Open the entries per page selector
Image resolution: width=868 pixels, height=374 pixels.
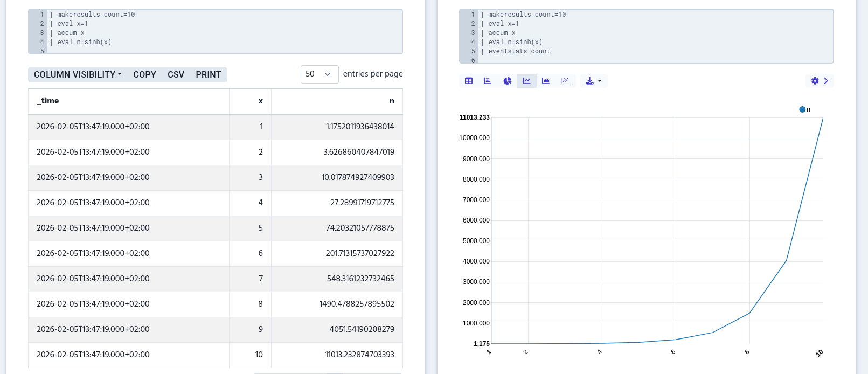[320, 74]
